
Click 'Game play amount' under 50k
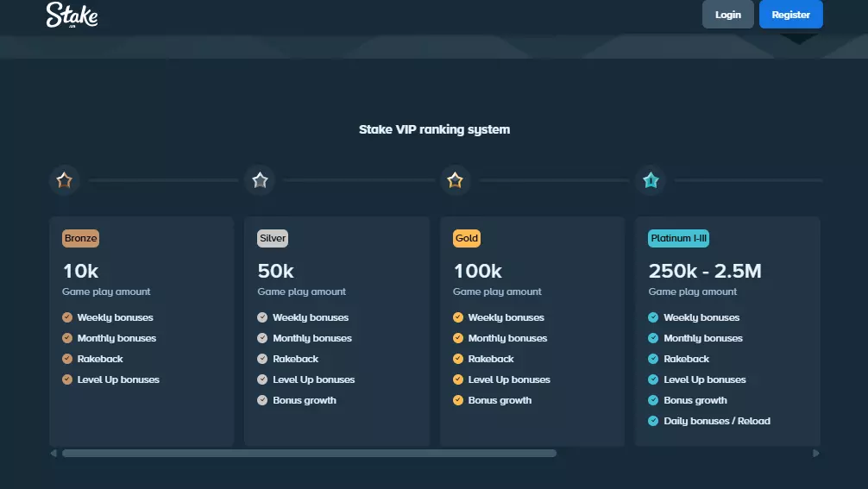(x=302, y=292)
